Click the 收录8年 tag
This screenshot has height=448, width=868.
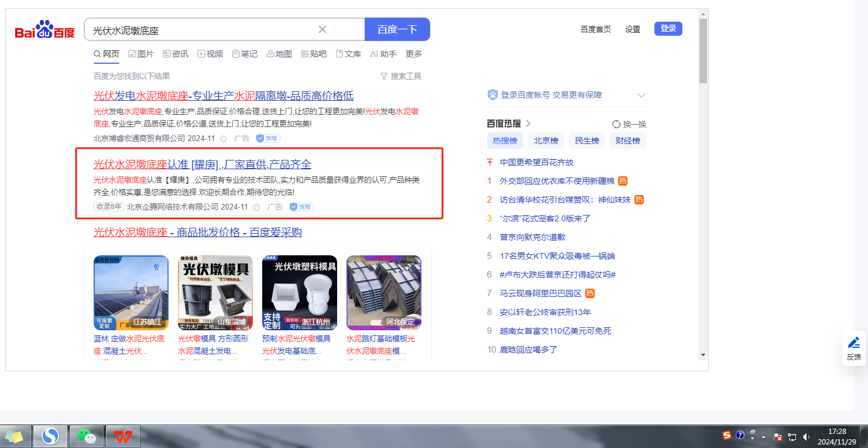(109, 207)
